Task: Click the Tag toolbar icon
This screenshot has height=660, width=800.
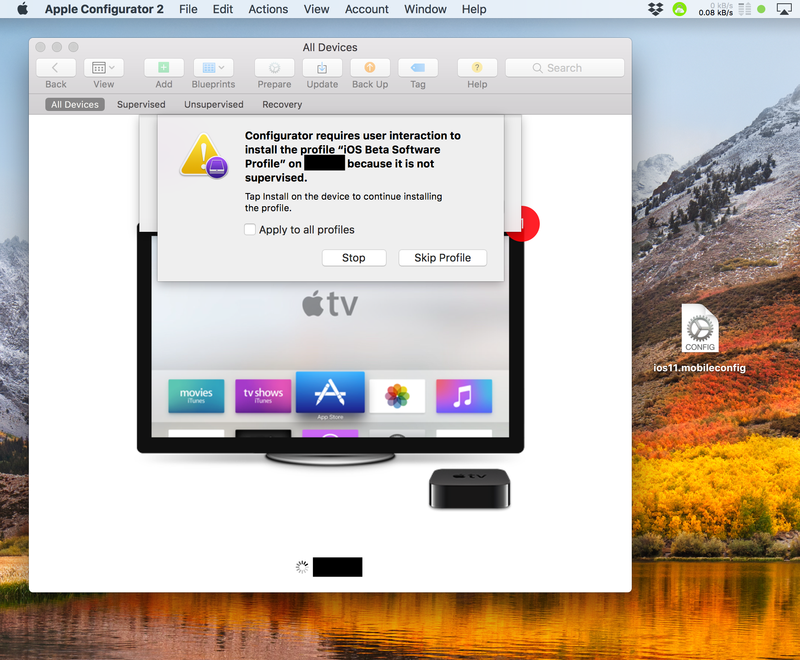Action: [418, 68]
